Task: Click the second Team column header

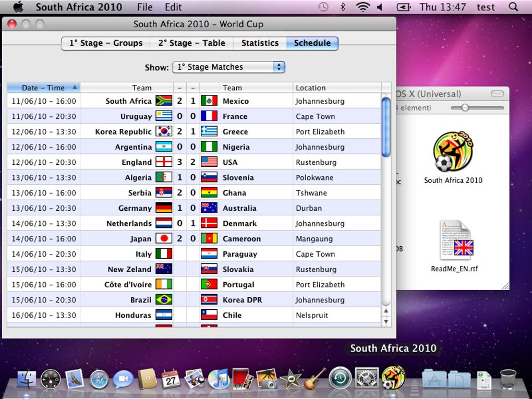Action: tap(246, 88)
